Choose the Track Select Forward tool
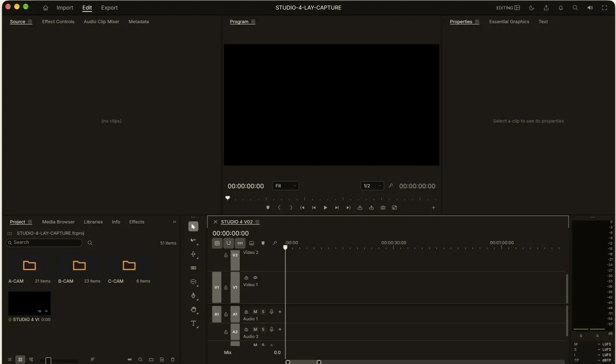 tap(193, 240)
